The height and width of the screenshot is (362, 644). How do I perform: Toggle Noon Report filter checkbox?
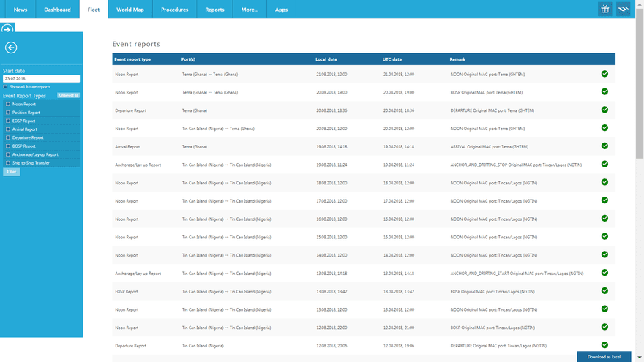coord(8,105)
